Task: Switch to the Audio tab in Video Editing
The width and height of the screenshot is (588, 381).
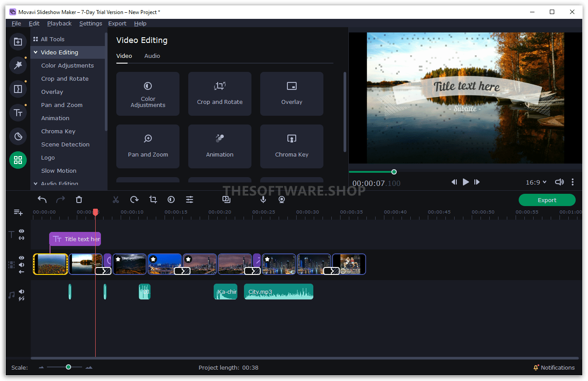Action: pos(152,56)
